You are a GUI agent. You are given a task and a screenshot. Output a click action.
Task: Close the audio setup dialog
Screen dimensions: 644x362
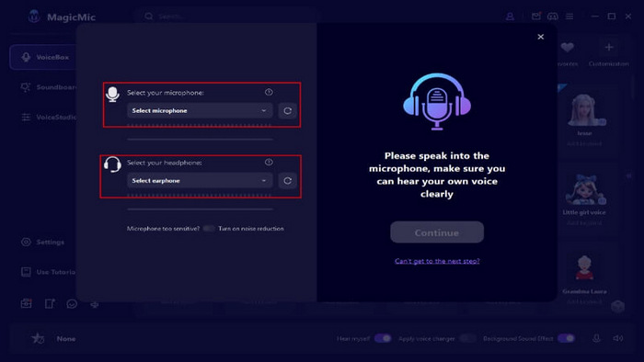click(541, 37)
